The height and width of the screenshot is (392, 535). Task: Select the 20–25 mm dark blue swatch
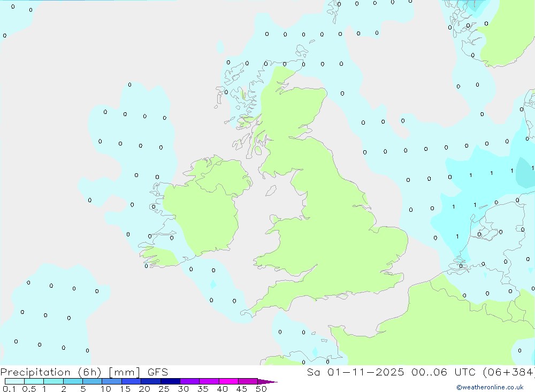151,381
